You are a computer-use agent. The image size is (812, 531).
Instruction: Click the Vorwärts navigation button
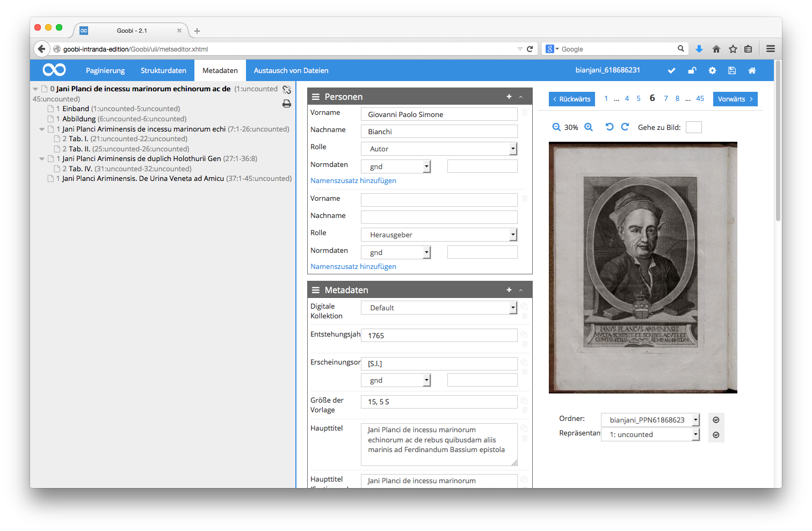tap(735, 99)
